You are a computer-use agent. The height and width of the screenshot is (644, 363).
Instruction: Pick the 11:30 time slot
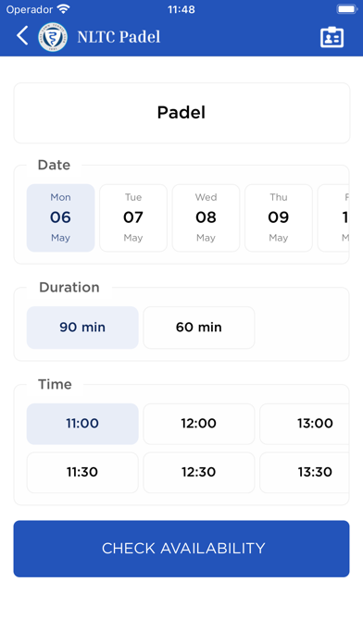pyautogui.click(x=82, y=472)
